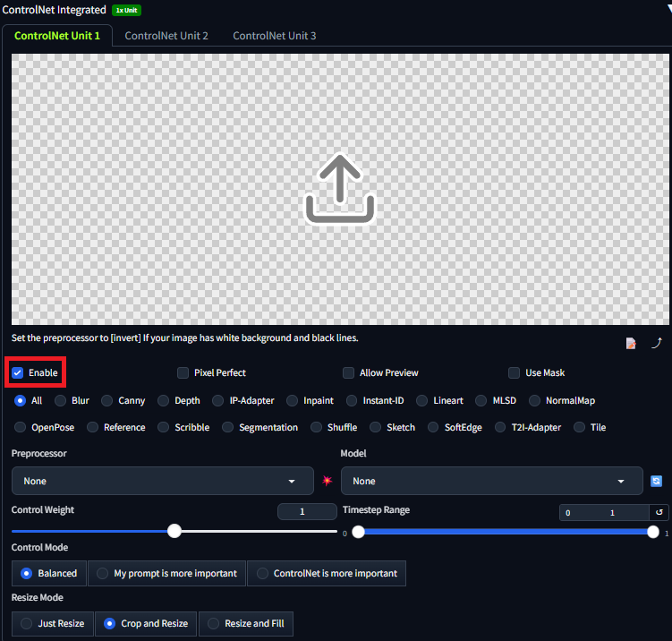Open the ControlNet Unit 3 tab

274,36
